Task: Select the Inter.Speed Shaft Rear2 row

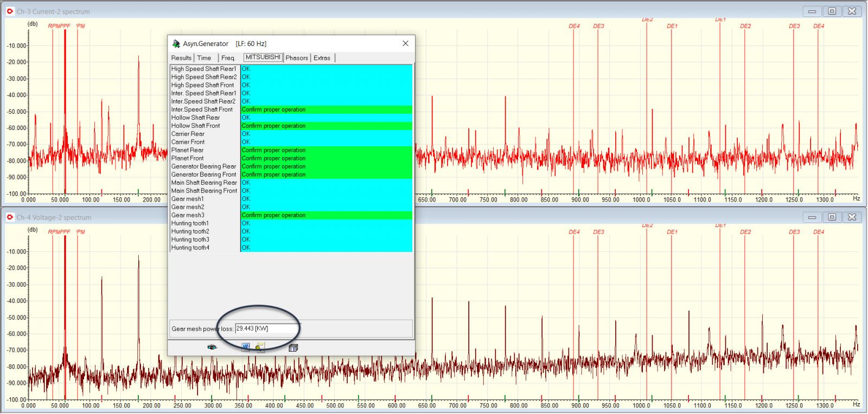Action: 291,101
